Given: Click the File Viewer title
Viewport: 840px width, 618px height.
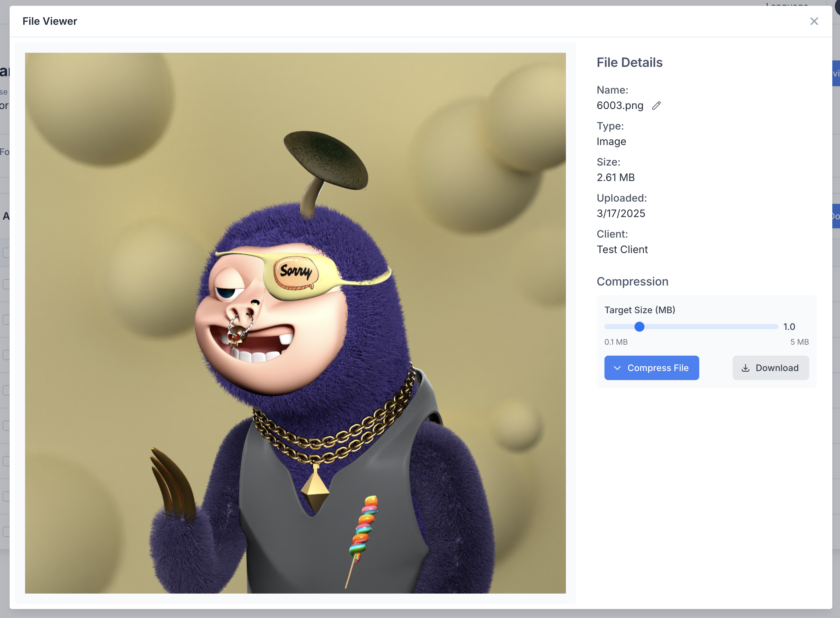Looking at the screenshot, I should [50, 21].
